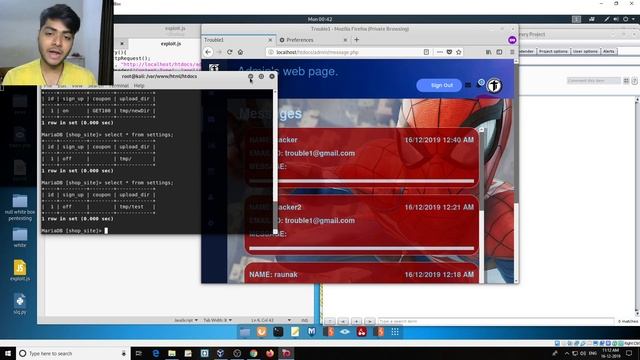Click messages list vertical scrollbar
The image size is (640, 360).
coord(481,205)
